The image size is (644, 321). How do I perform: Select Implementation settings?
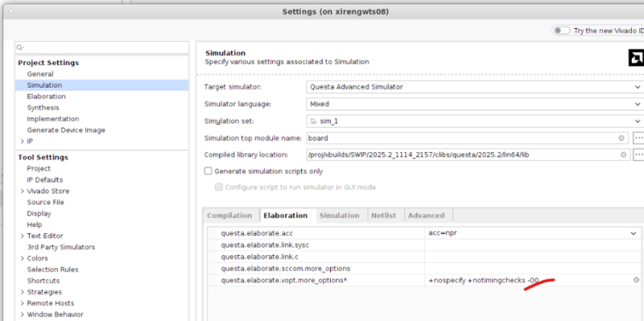53,119
